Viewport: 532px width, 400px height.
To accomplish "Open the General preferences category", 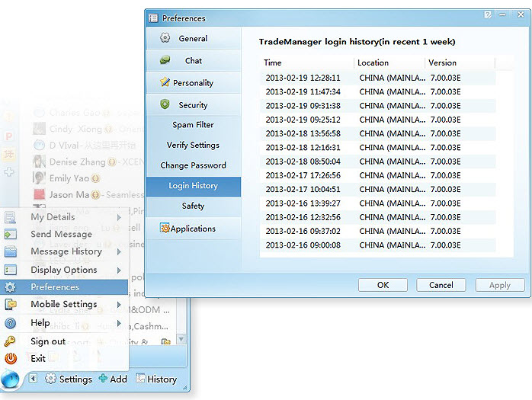I will point(193,39).
